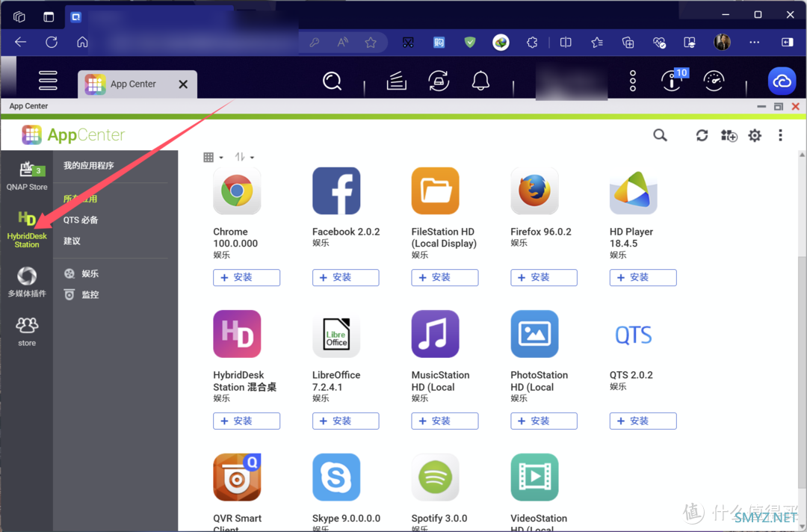Viewport: 807px width, 532px height.
Task: Select 我的应用程序 in the side menu
Action: point(88,165)
